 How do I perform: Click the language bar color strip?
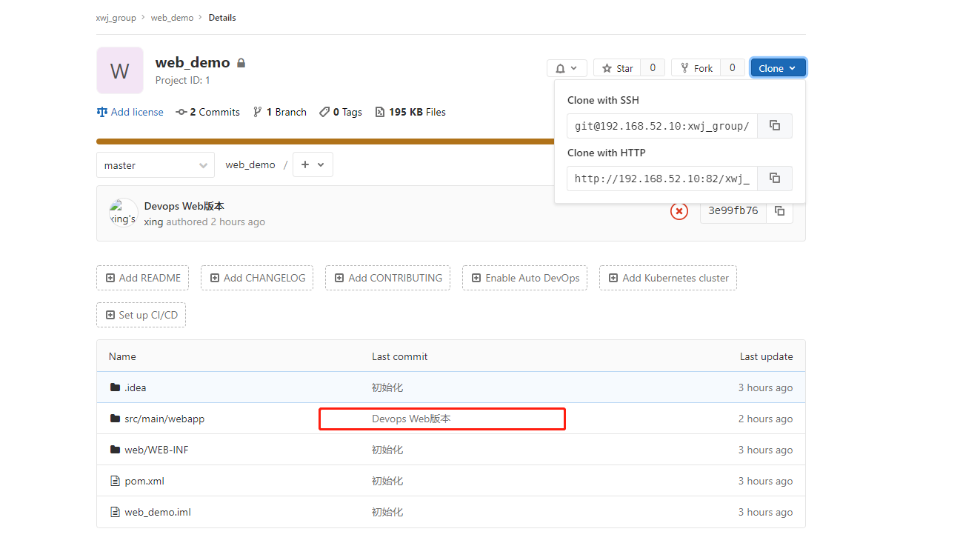pos(325,141)
